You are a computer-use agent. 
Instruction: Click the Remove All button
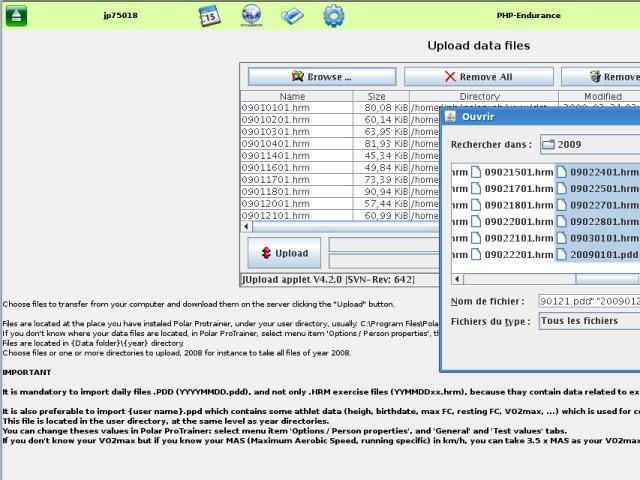point(477,76)
